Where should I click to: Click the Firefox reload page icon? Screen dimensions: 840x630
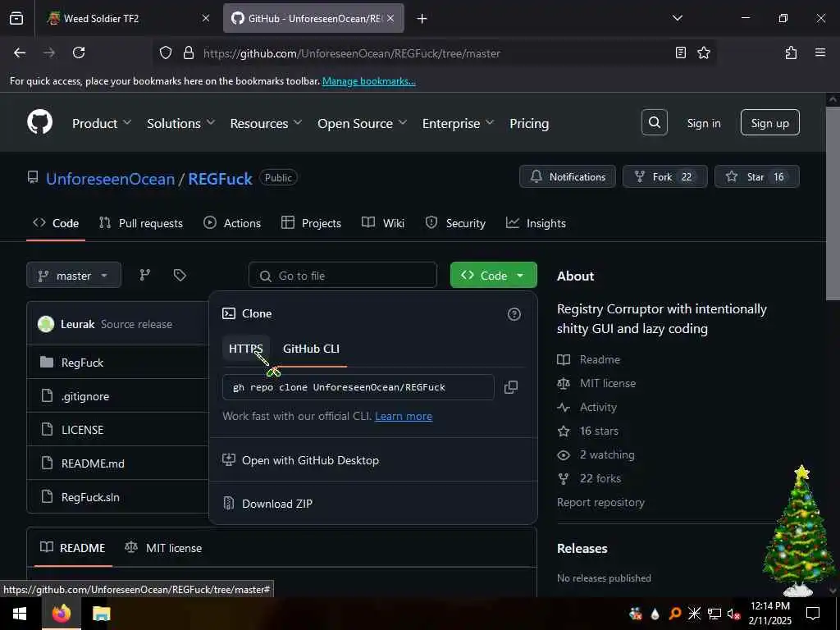click(79, 52)
